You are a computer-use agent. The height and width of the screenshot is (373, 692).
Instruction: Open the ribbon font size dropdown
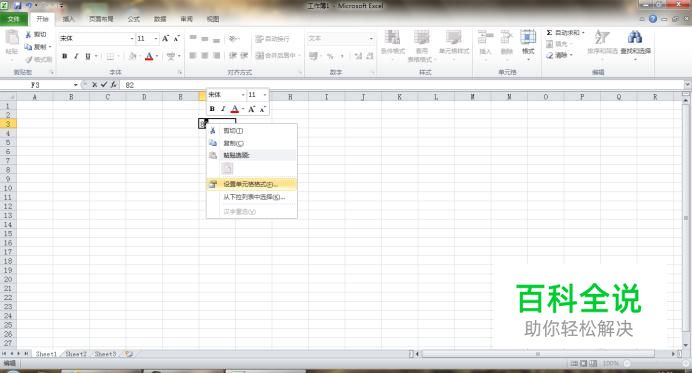pos(156,39)
